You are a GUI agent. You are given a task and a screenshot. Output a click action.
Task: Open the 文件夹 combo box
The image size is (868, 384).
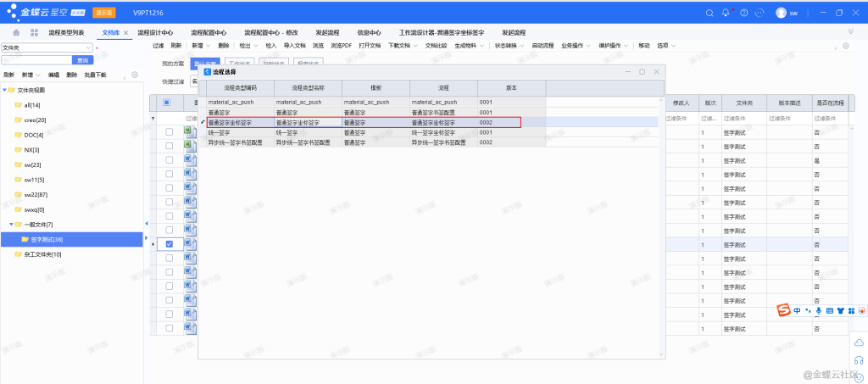(x=47, y=48)
